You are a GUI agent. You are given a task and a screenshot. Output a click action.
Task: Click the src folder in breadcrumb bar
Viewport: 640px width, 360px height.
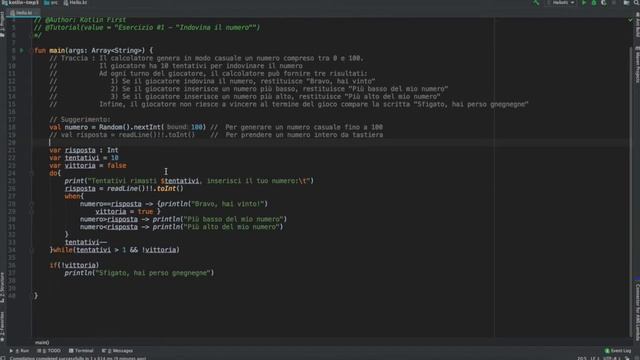(x=51, y=3)
